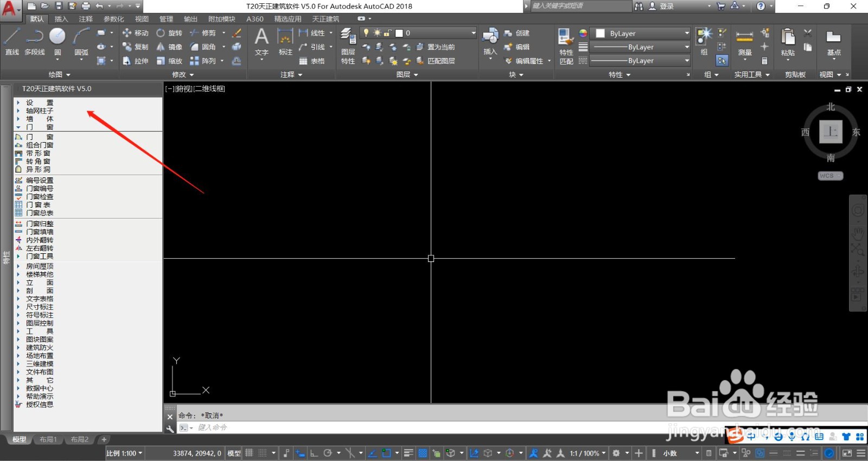Switch to the 注释 ribbon tab
Screen dimensions: 868x461
pos(86,19)
